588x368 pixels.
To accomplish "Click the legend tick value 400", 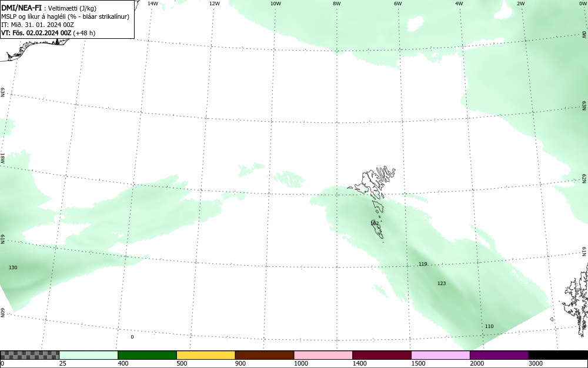I will pos(123,363).
